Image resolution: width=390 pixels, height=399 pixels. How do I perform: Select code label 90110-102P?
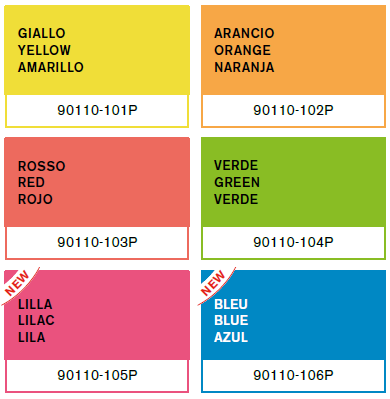[x=293, y=110]
